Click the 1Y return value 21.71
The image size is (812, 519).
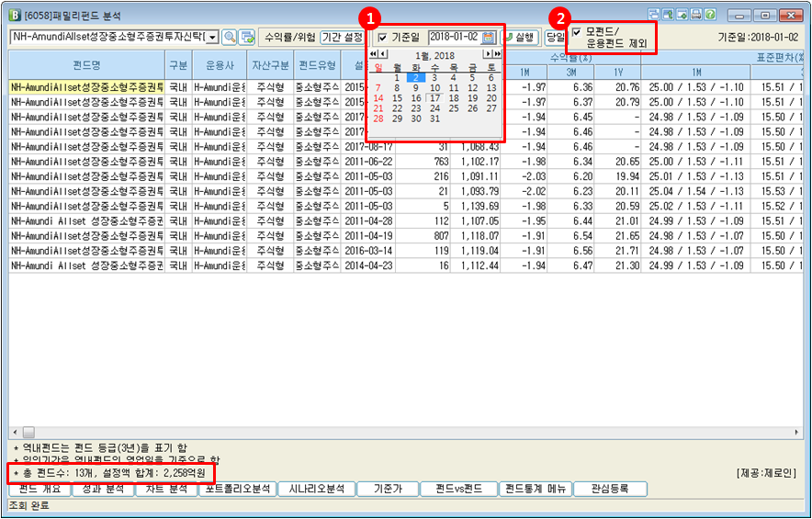click(x=627, y=251)
